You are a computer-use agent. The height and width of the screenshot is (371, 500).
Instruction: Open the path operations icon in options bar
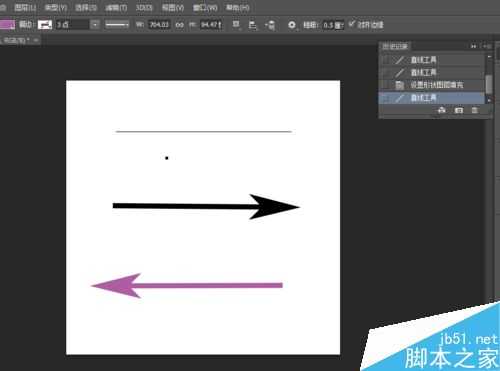coord(236,25)
